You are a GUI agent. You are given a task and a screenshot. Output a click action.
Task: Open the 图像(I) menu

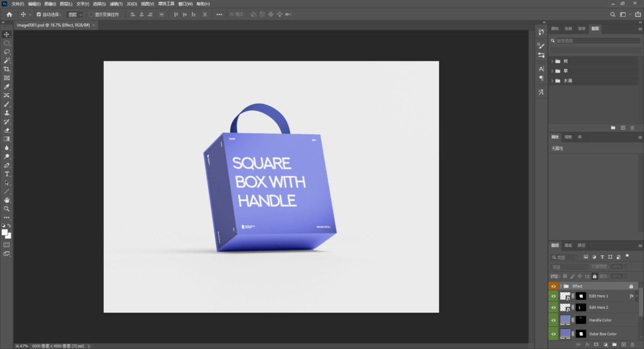click(50, 4)
